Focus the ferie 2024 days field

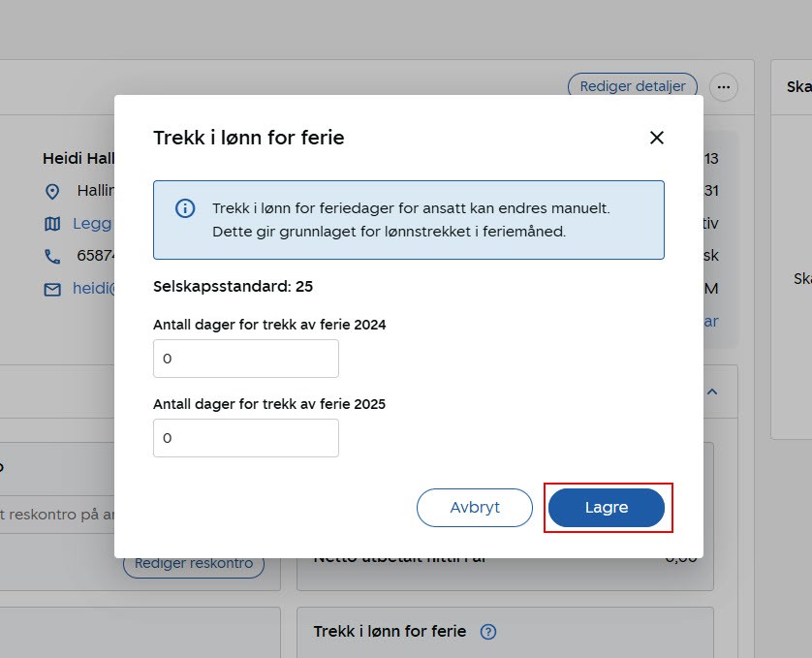(246, 359)
